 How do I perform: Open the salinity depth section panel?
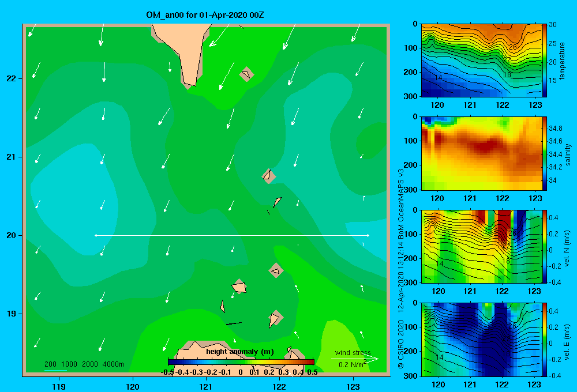(482, 154)
